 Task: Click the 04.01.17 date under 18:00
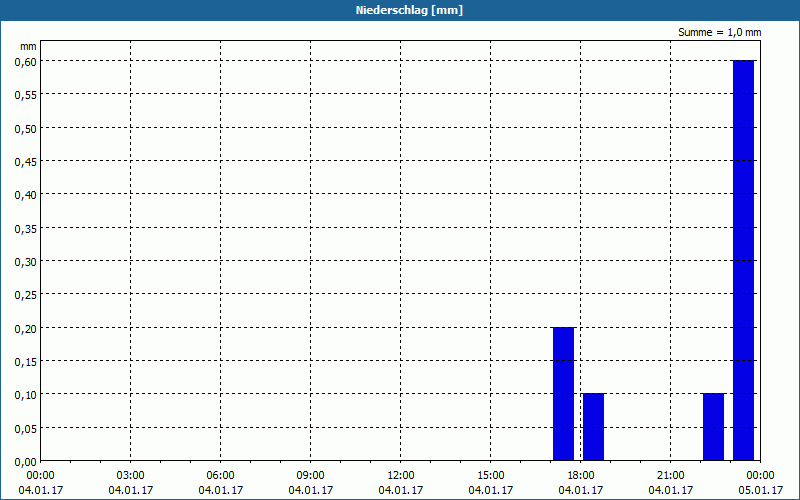581,490
